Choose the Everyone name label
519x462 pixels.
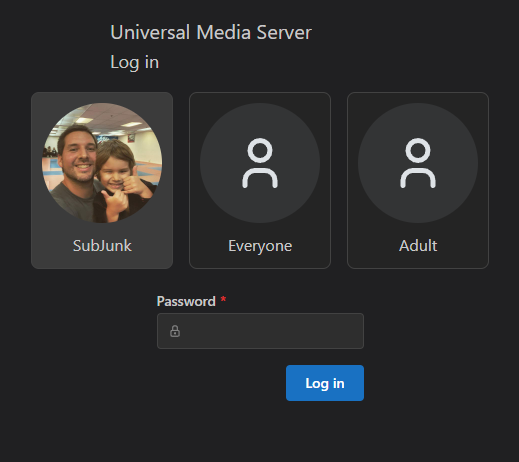260,246
